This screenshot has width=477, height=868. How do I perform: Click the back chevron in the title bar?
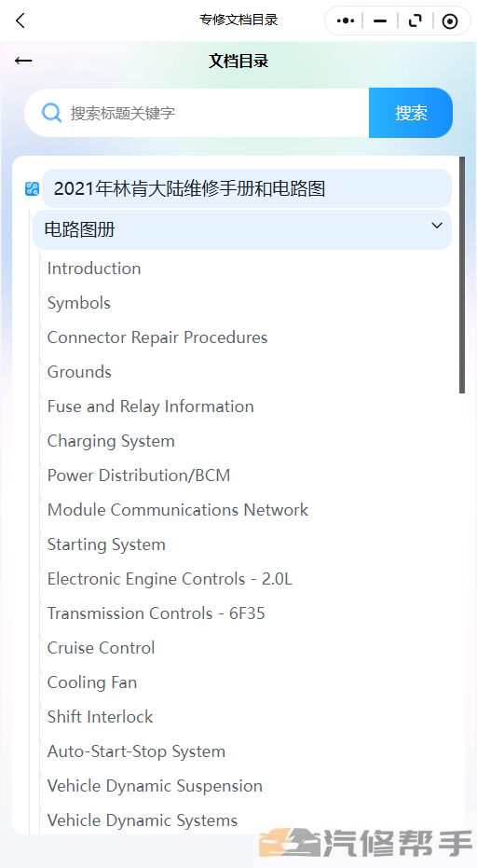[x=20, y=21]
